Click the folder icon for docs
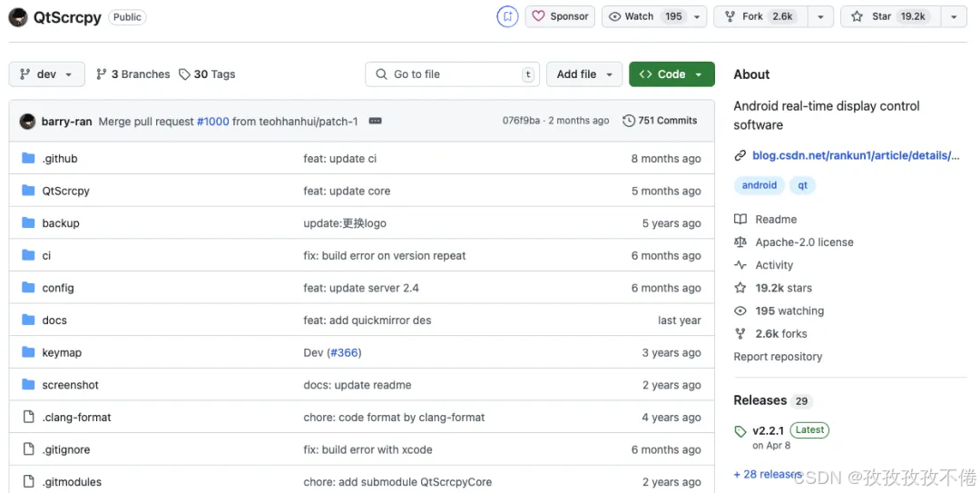 (x=28, y=320)
